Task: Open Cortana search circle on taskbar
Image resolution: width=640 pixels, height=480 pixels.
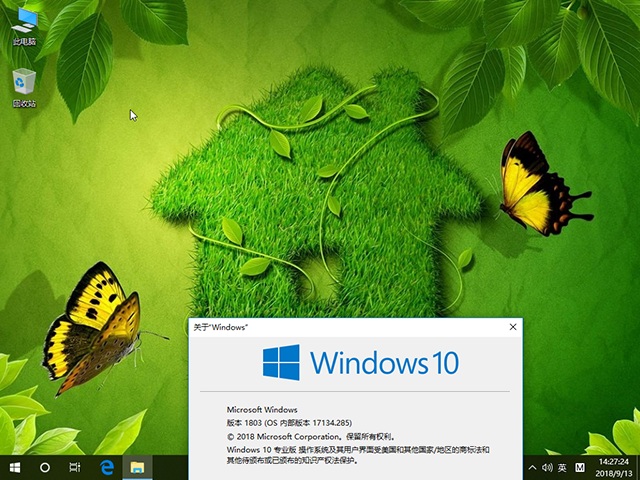Action: (45, 467)
